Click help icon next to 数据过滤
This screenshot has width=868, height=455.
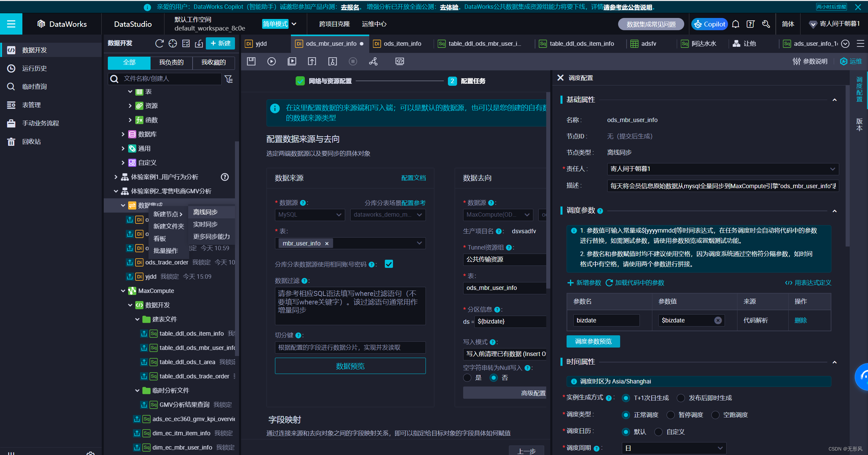click(304, 281)
